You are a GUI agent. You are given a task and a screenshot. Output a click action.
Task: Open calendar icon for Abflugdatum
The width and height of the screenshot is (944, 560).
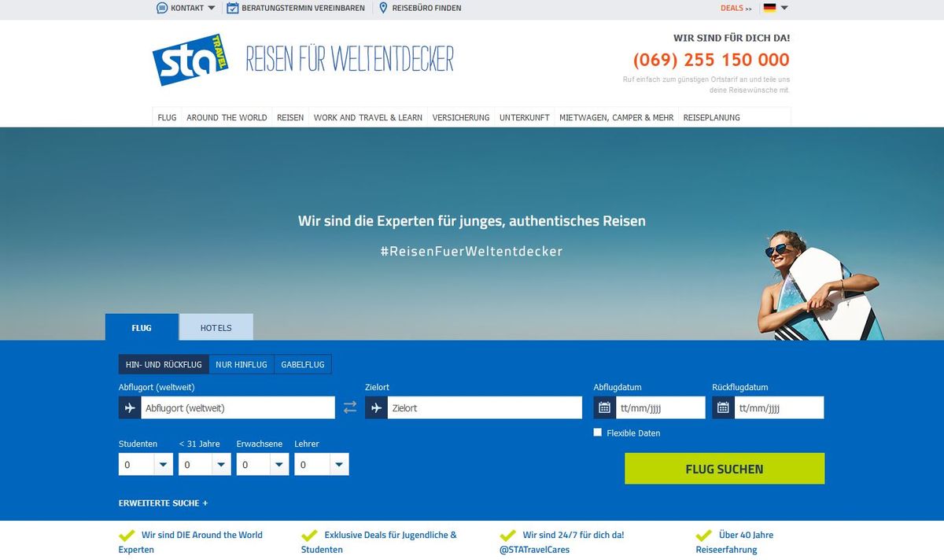(x=604, y=407)
